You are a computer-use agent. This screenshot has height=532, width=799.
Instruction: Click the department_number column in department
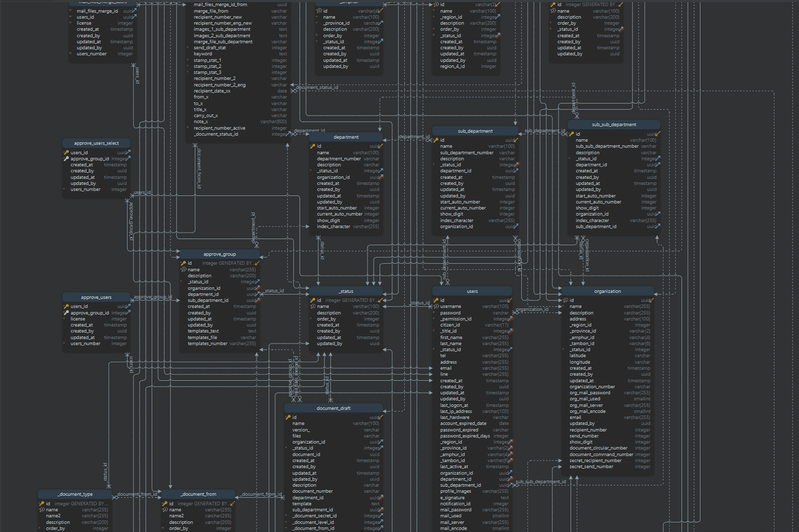346,158
